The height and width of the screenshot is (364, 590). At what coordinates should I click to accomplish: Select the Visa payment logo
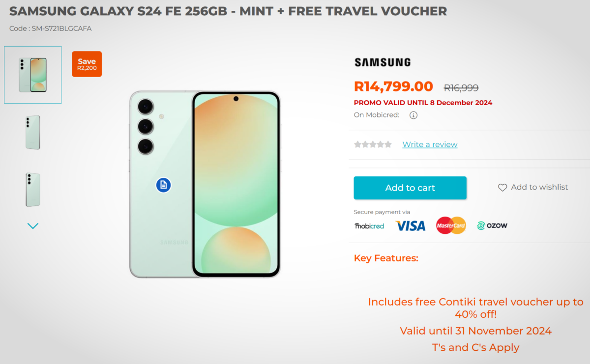click(x=410, y=225)
